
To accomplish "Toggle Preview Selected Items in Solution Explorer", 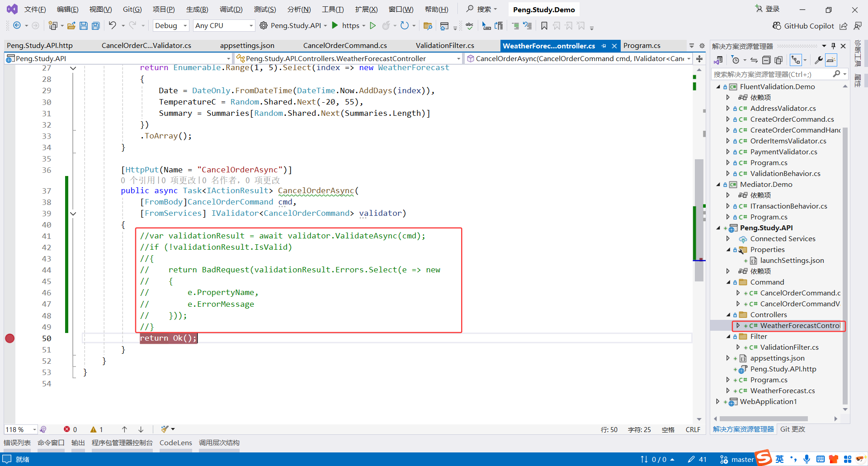I will pos(831,60).
